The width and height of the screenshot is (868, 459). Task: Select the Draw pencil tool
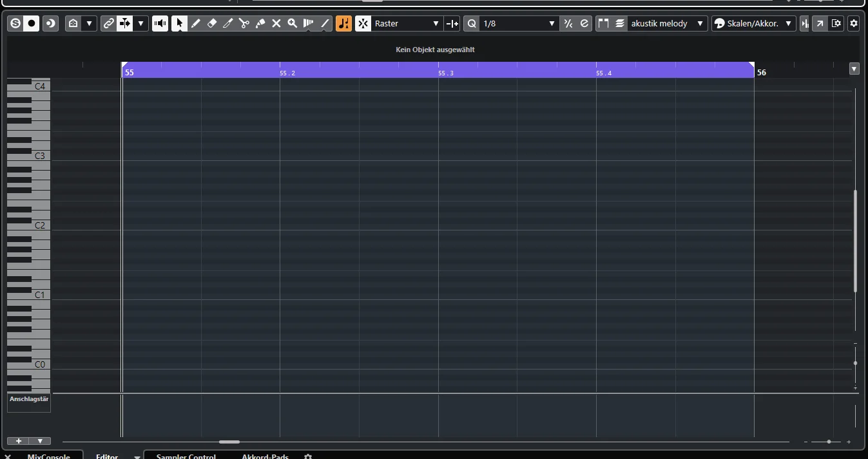[195, 24]
